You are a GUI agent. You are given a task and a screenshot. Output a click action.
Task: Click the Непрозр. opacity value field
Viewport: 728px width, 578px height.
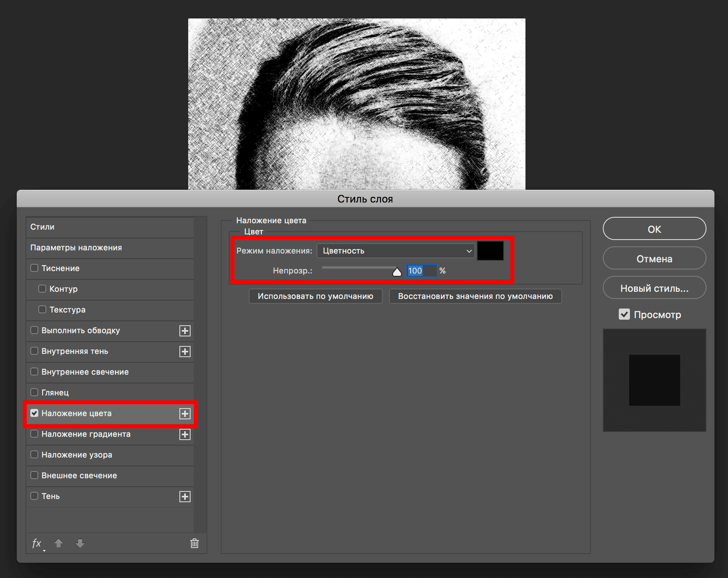(x=421, y=271)
